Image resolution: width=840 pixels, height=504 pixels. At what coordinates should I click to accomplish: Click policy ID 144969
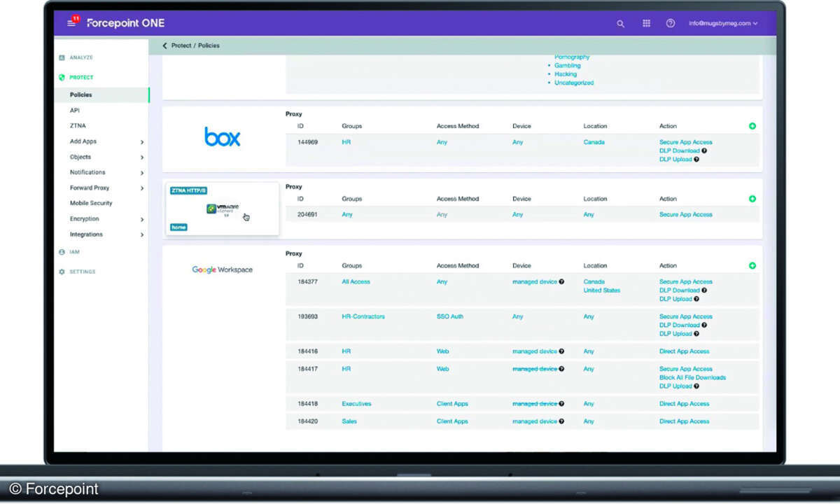tap(307, 142)
